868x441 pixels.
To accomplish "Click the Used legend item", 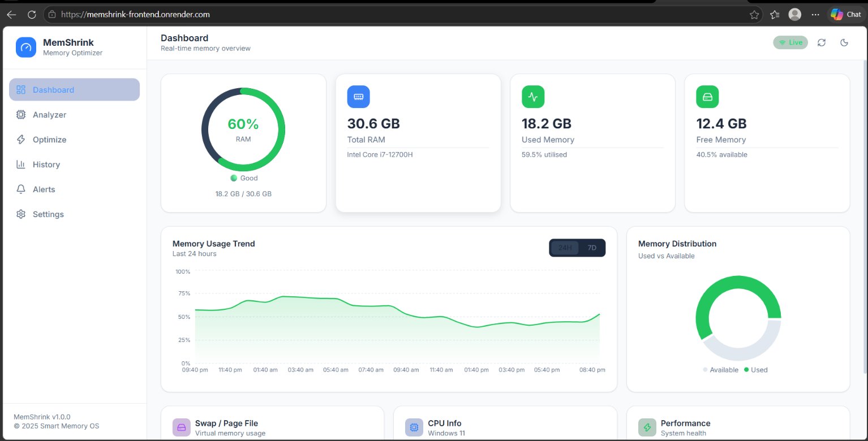I will [x=755, y=370].
